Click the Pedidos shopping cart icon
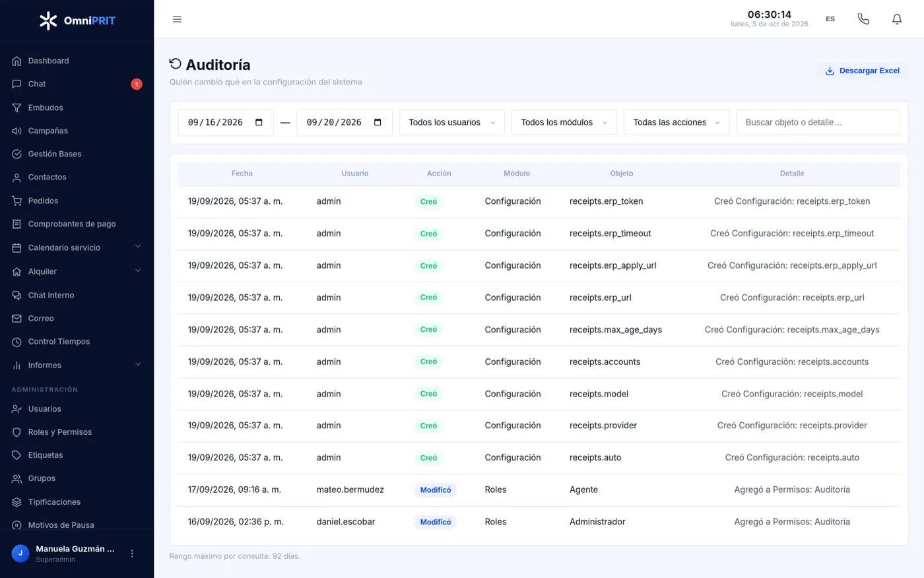The height and width of the screenshot is (578, 924). point(17,201)
